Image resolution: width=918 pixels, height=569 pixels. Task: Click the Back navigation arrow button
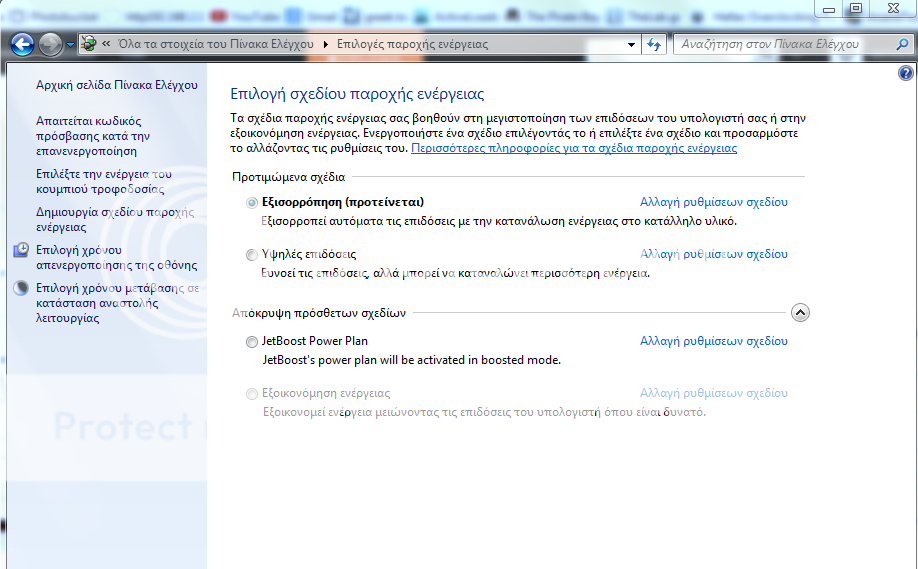point(22,45)
